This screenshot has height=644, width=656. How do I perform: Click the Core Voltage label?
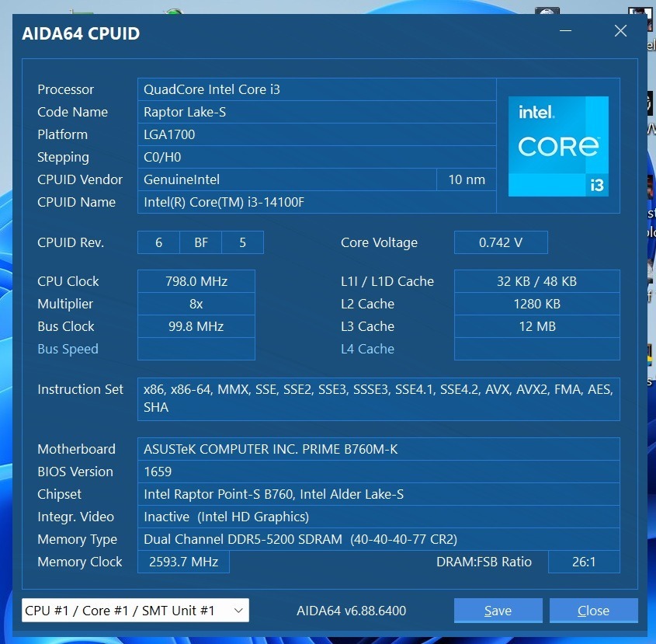pos(379,242)
